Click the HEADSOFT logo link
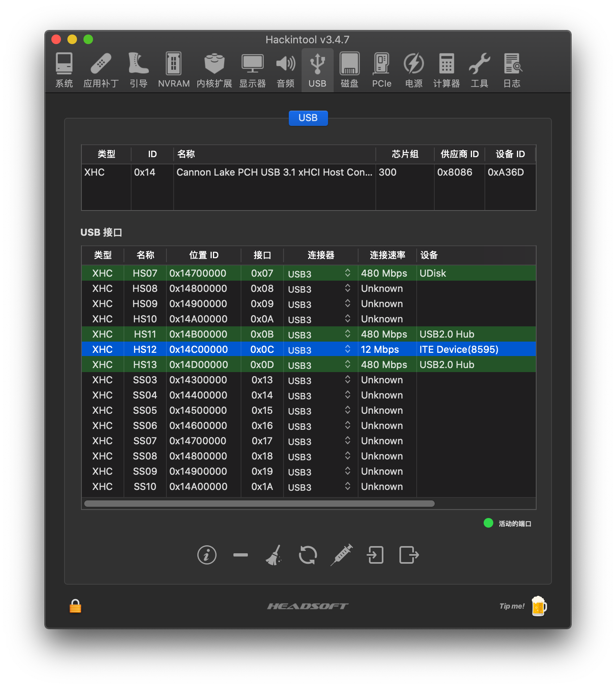The width and height of the screenshot is (616, 688). (x=308, y=606)
